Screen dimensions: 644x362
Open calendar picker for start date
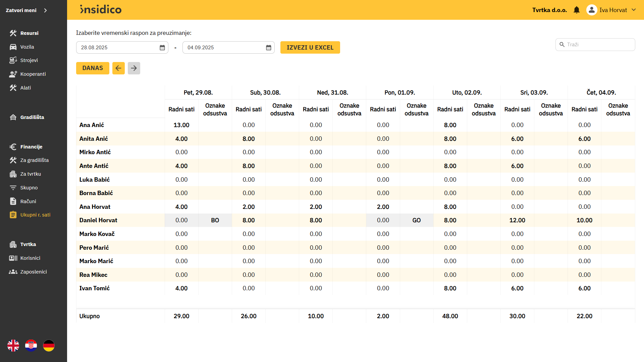click(x=162, y=48)
